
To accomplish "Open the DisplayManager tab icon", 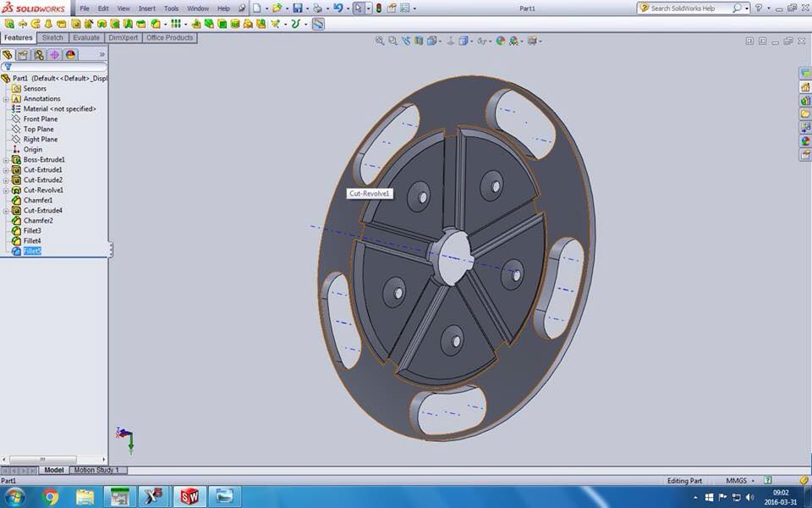I will [x=70, y=54].
